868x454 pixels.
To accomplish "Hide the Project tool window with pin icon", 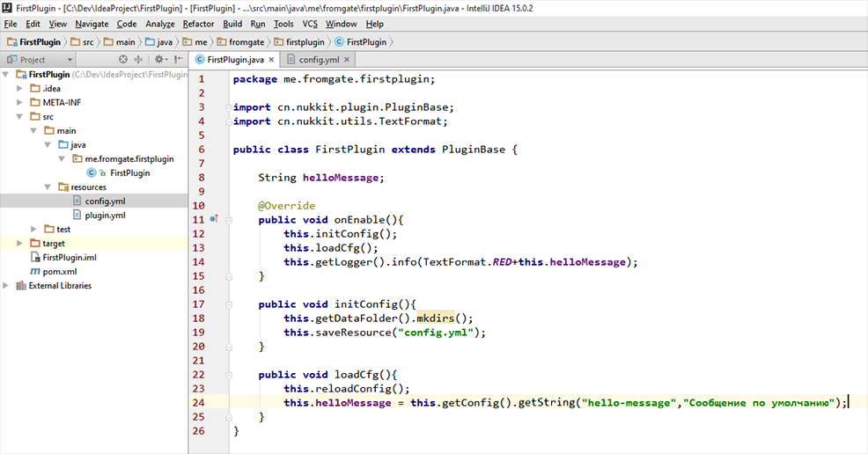I will (178, 59).
